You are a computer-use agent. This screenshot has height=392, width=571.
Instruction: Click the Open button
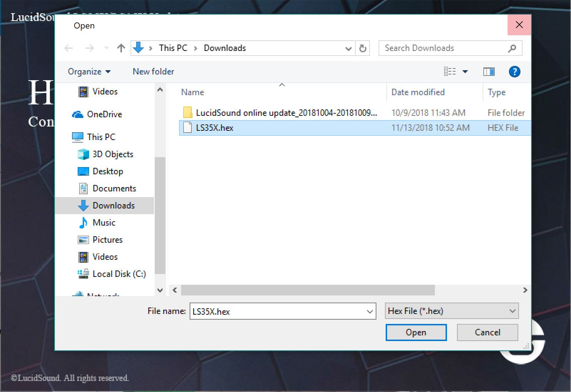pos(416,332)
